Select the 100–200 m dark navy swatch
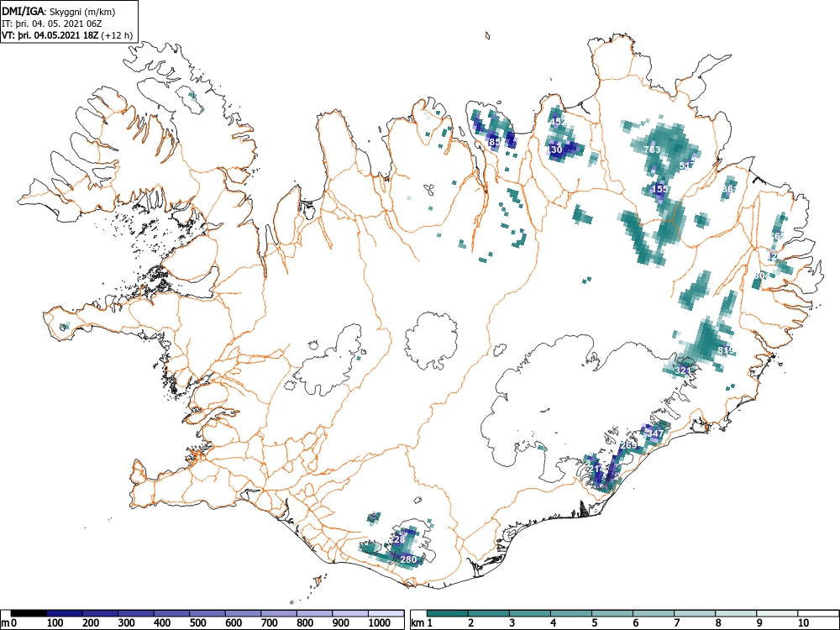Screen dimensions: 840x630 (65, 613)
